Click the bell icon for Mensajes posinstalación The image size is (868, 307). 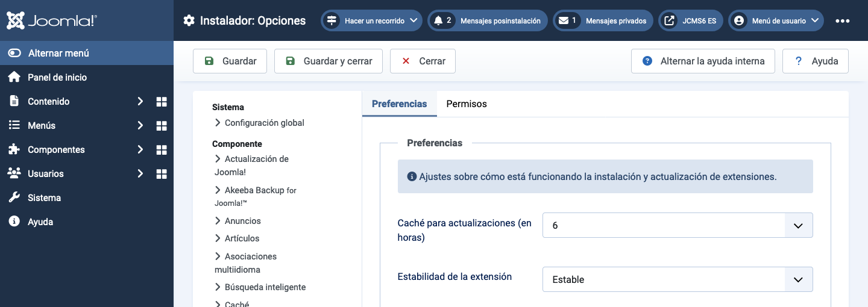(x=438, y=20)
